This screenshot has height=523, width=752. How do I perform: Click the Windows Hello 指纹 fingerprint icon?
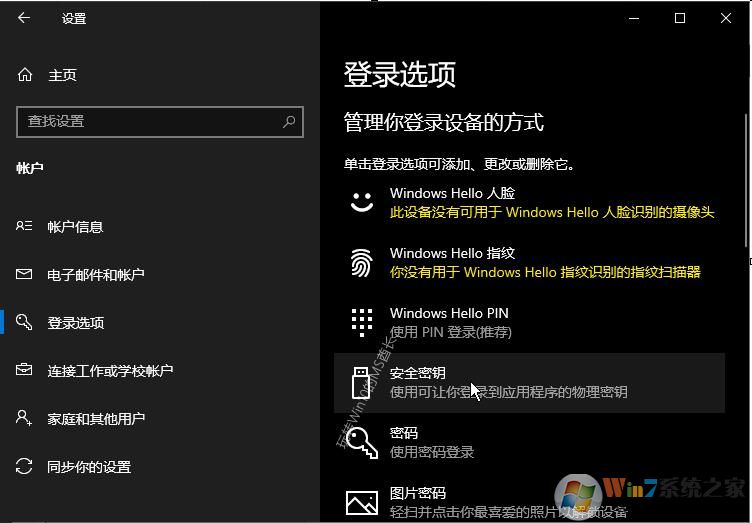[x=362, y=263]
